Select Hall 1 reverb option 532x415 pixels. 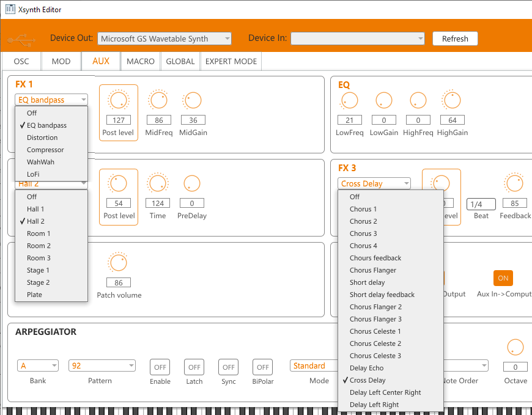pos(51,209)
